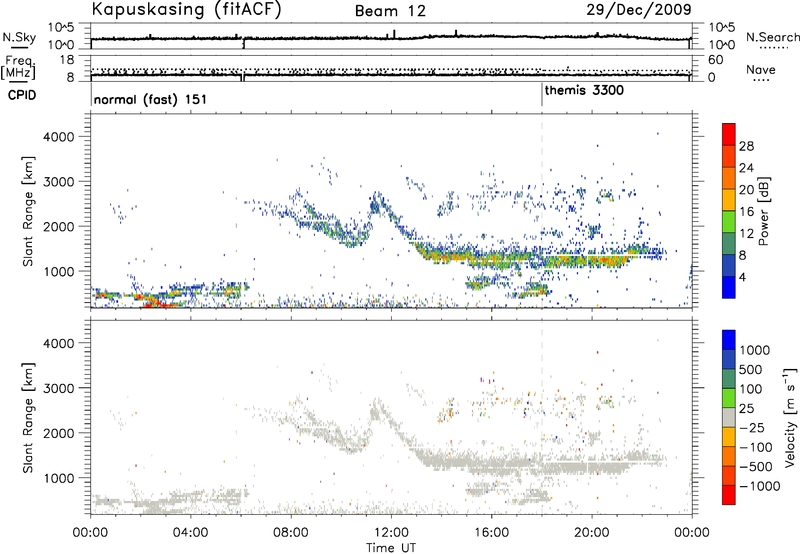Viewport: 800px width, 554px height.
Task: Click the gray band of the Velocity colorbar
Action: tap(729, 417)
